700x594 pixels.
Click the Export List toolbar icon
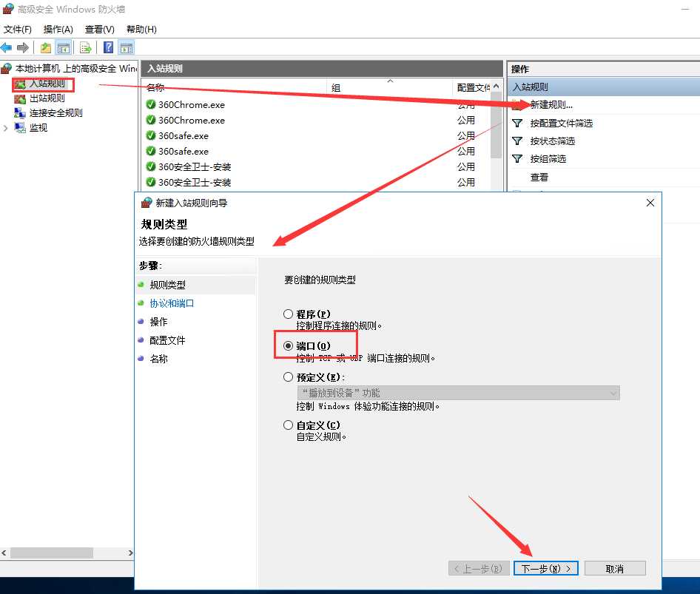click(x=86, y=47)
